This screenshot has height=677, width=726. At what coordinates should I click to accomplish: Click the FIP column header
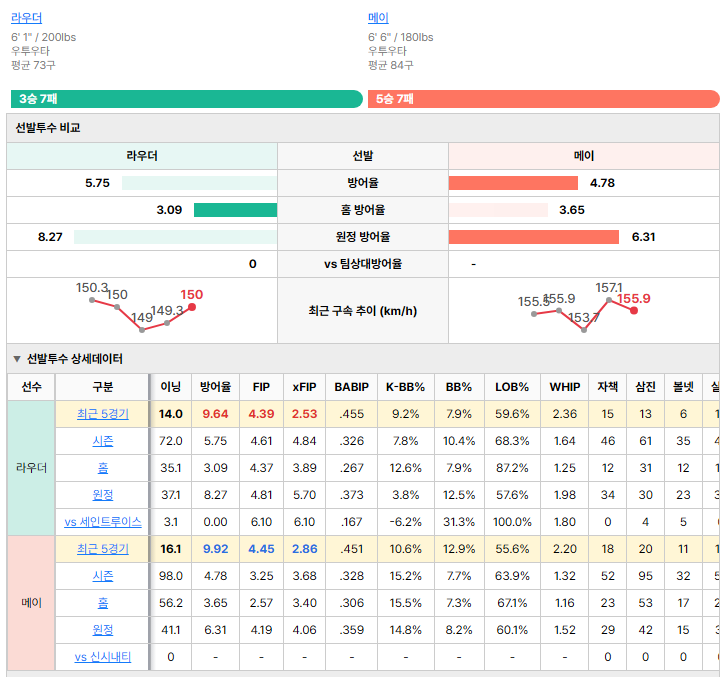tap(261, 387)
